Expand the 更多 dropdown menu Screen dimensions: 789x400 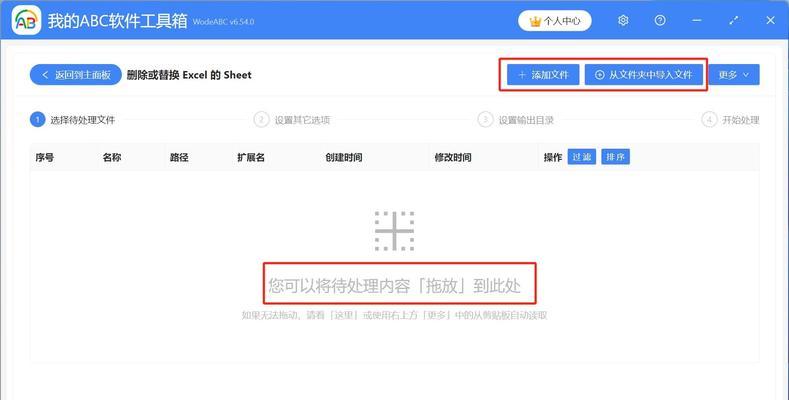(x=734, y=75)
